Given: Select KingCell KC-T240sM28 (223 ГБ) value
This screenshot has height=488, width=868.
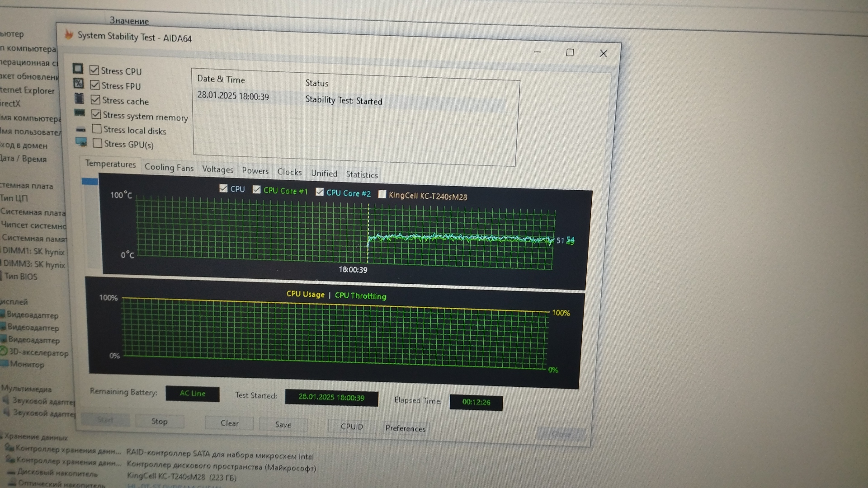Looking at the screenshot, I should tap(182, 477).
